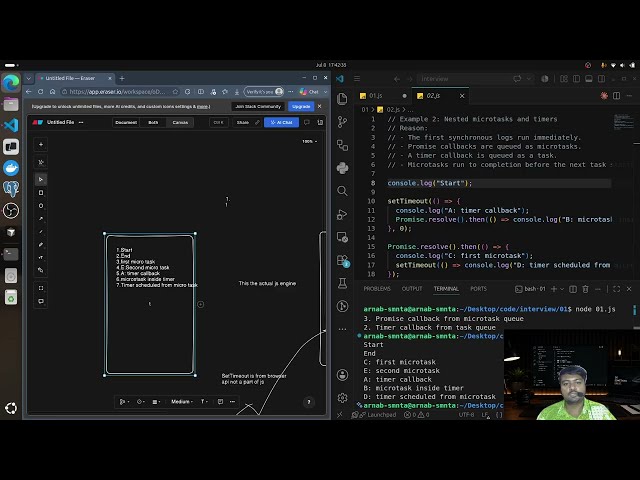Viewport: 640px width, 480px height.
Task: Open AI Chat in Eraser
Action: [x=281, y=122]
